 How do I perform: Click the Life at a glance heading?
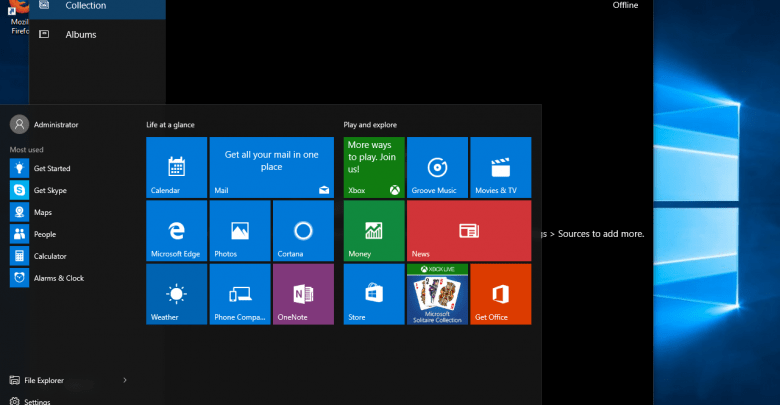pos(170,125)
